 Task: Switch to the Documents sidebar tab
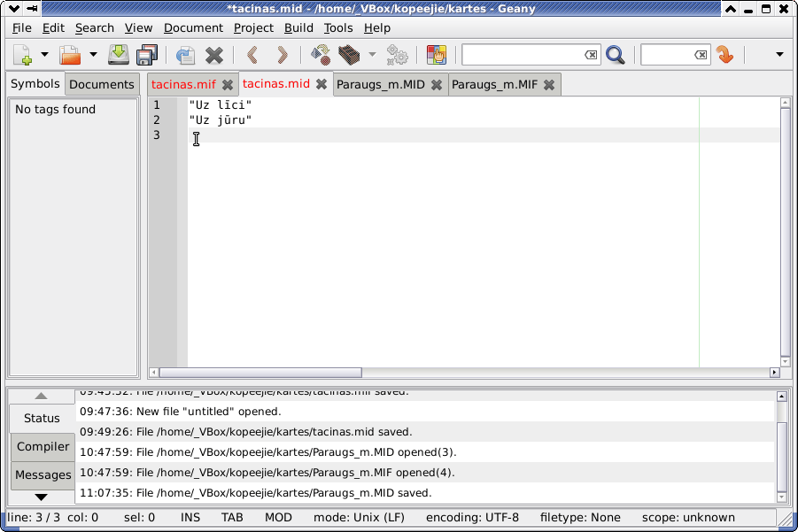(x=102, y=84)
